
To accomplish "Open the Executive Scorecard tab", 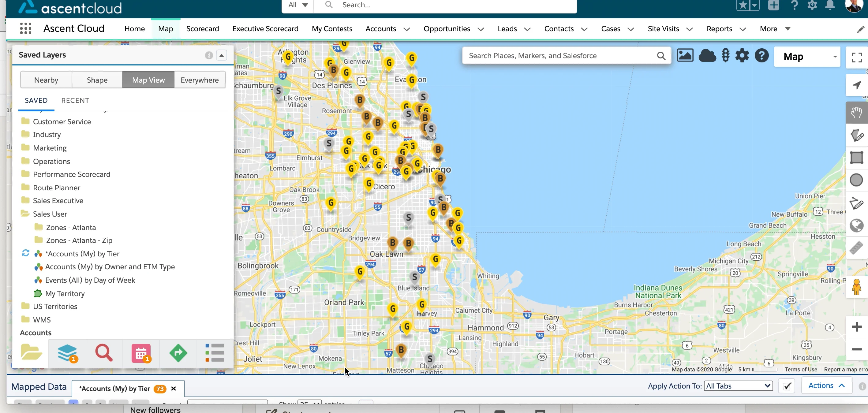I will tap(265, 29).
